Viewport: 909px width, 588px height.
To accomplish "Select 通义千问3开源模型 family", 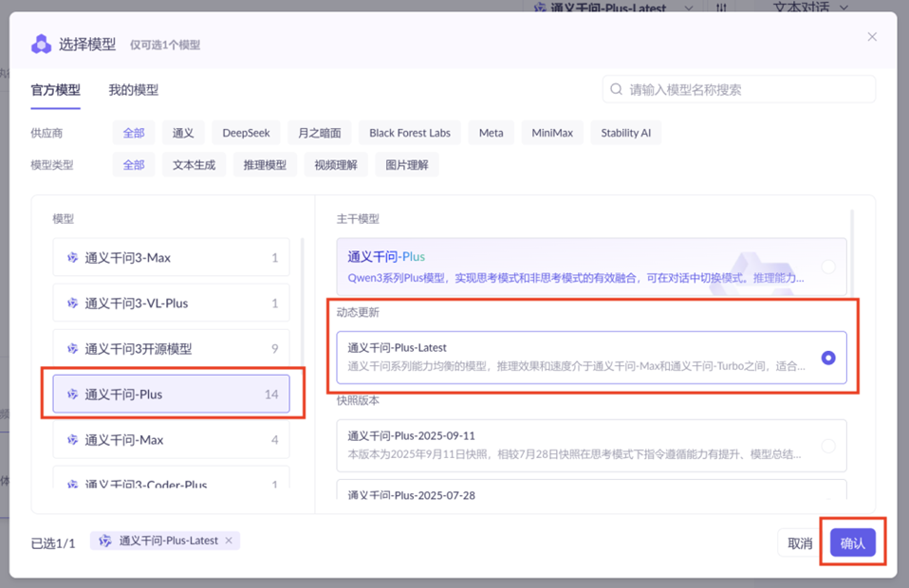I will coord(171,349).
